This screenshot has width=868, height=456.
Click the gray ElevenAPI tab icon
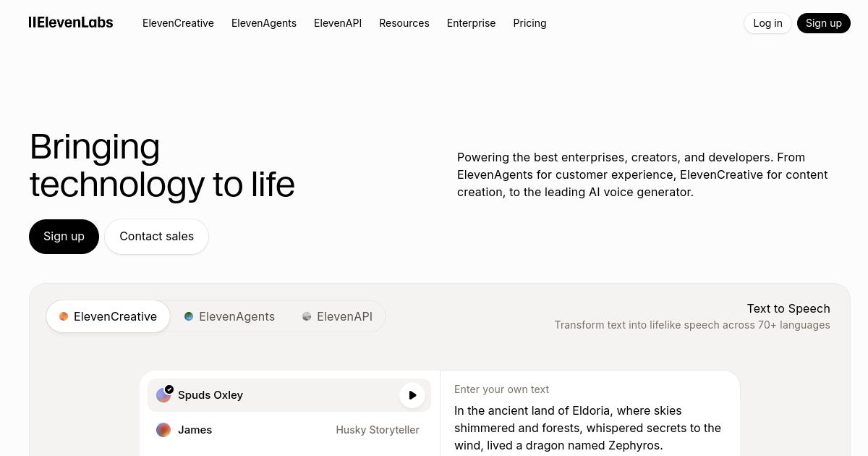coord(307,316)
